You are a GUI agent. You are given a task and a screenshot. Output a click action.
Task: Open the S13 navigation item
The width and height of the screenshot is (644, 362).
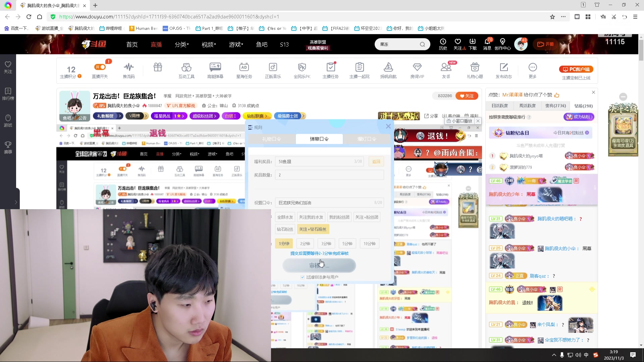pos(284,44)
